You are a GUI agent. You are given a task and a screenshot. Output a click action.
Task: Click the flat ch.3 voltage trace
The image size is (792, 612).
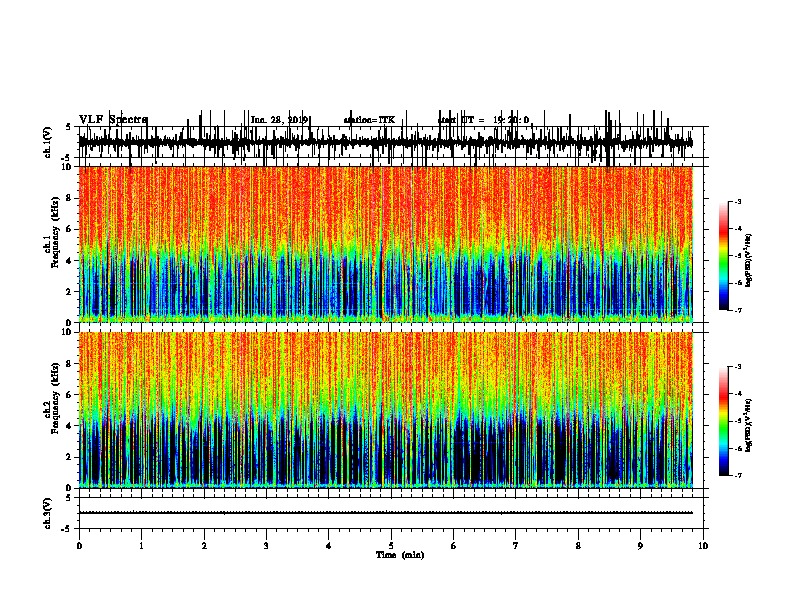(x=386, y=513)
